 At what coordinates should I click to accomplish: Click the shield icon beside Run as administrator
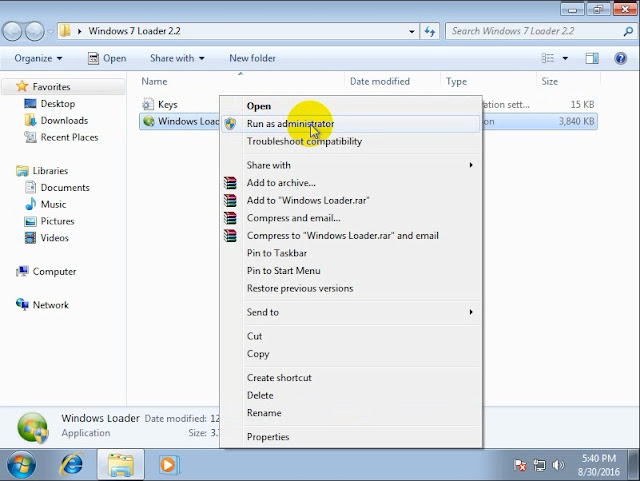230,124
